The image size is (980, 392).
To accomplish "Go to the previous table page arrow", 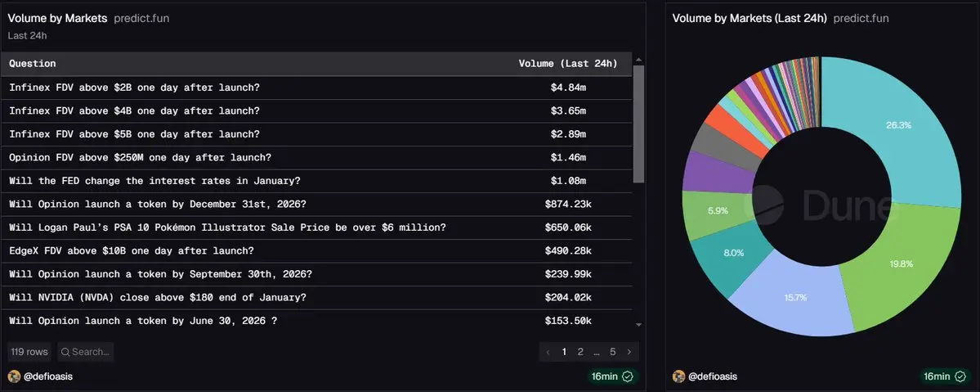I will [549, 352].
